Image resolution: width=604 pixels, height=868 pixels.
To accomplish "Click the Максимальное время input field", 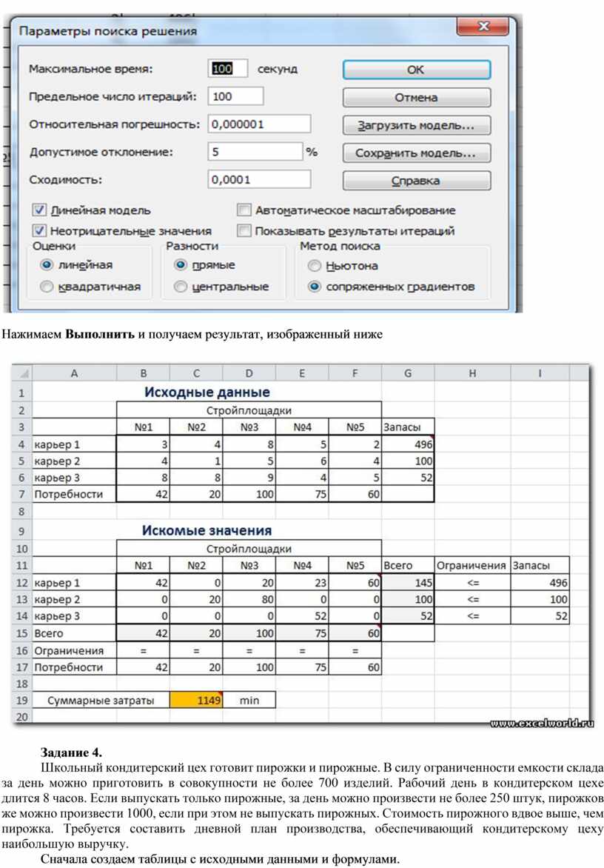I will pos(228,69).
